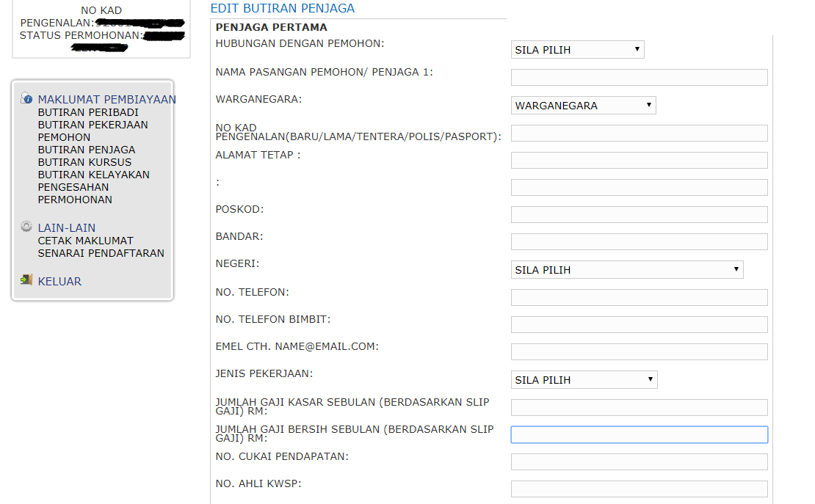The height and width of the screenshot is (504, 815).
Task: Go to Butiran Peribadi
Action: pyautogui.click(x=88, y=112)
